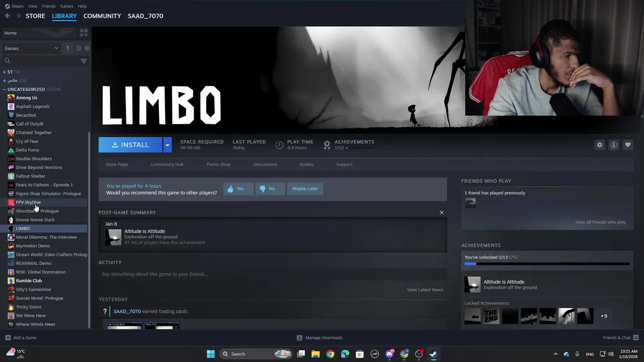Expand the ST collection
The image size is (644, 362).
[x=4, y=72]
